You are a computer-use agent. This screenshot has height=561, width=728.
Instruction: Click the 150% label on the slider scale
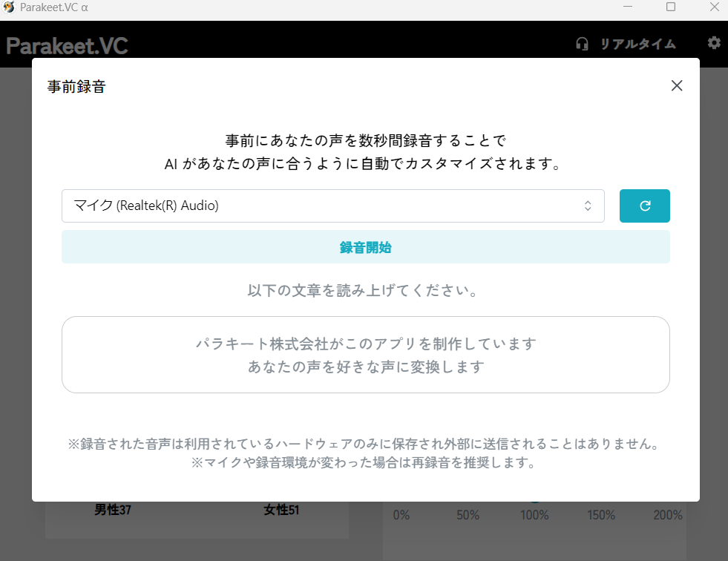pyautogui.click(x=601, y=515)
